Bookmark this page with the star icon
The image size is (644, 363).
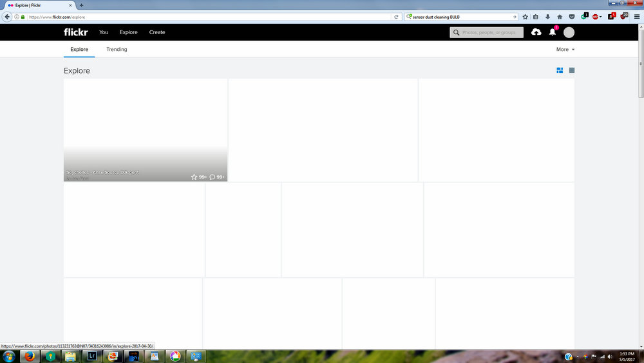[526, 17]
